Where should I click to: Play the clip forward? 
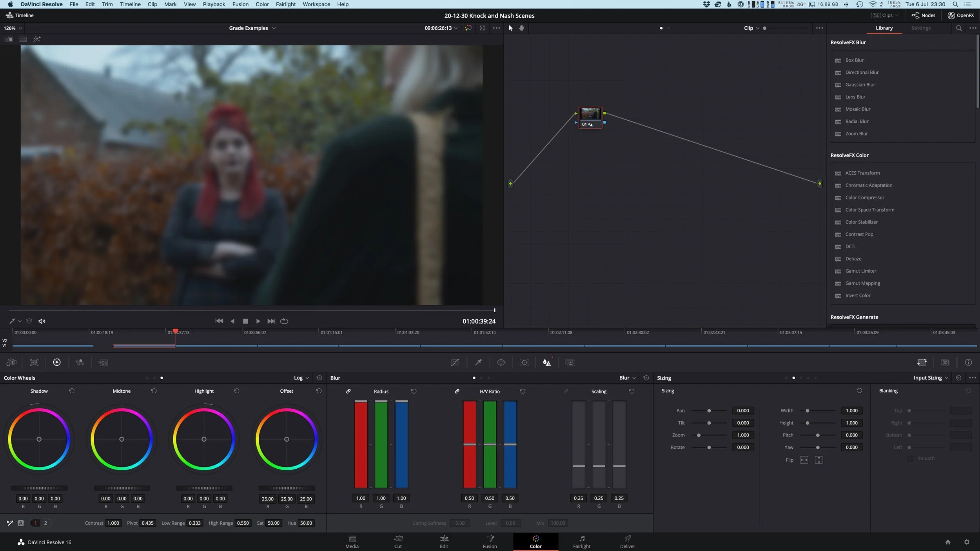[x=258, y=321]
